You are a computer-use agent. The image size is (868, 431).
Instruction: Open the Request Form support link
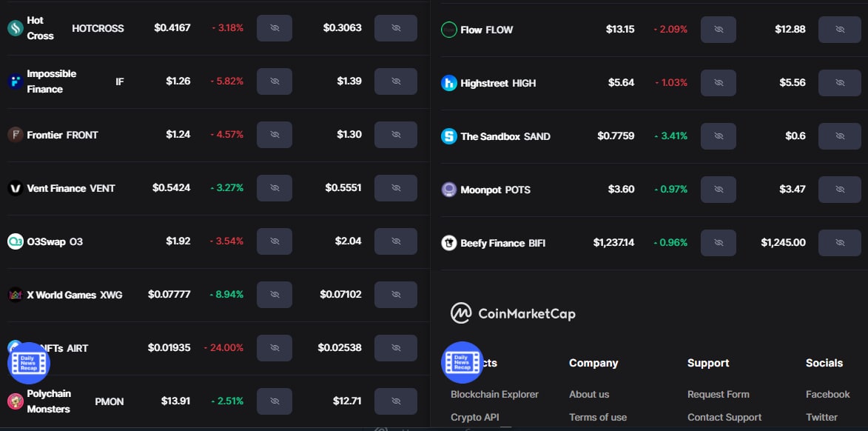[x=718, y=395]
